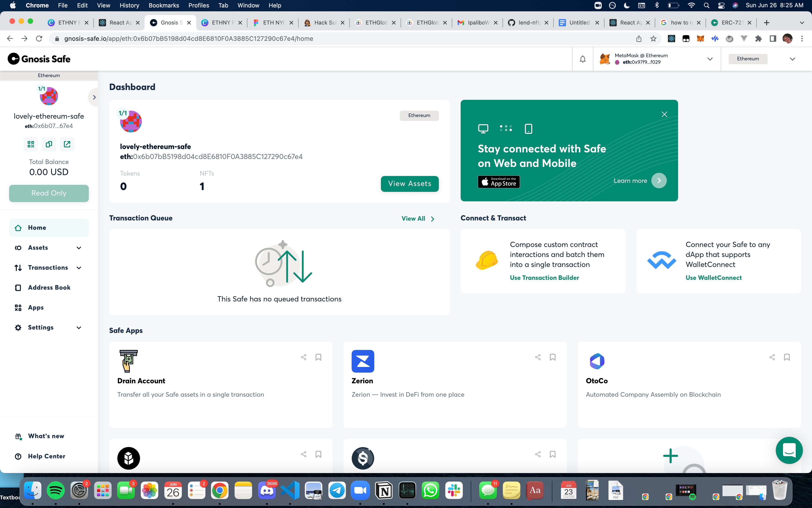Screen dimensions: 812x508
Task: Expand the Safe list sidebar arrow
Action: 94,98
